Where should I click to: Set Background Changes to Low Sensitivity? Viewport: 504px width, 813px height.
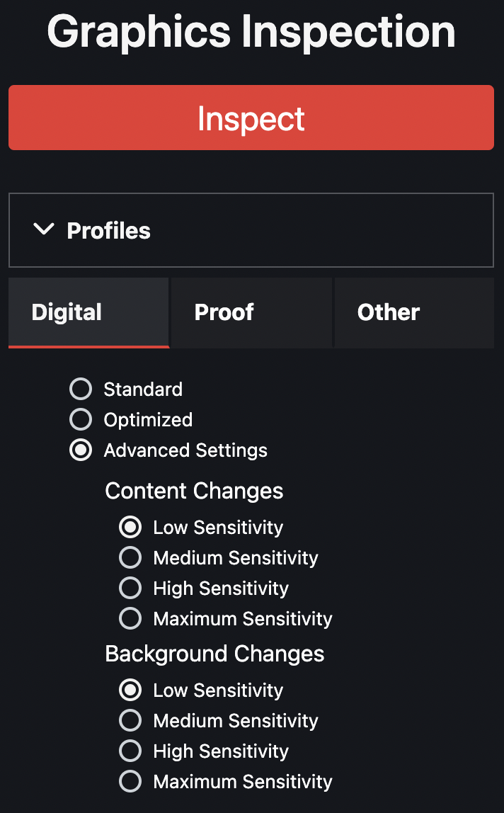[x=130, y=690]
